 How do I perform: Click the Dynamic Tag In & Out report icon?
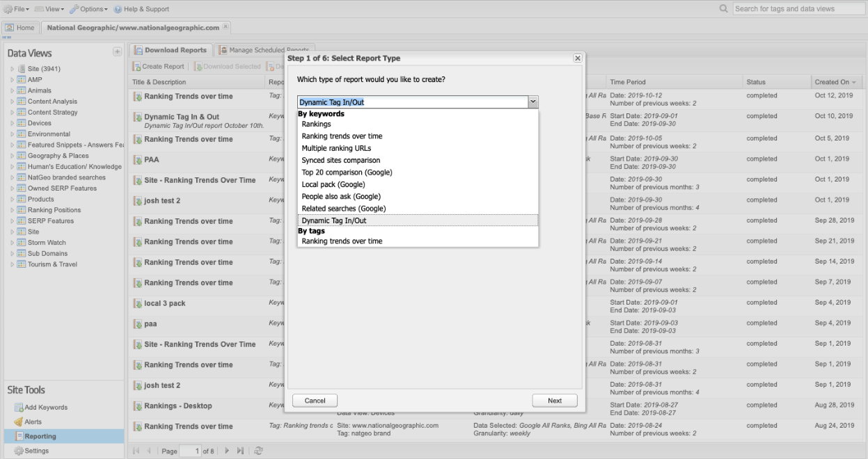pyautogui.click(x=138, y=117)
